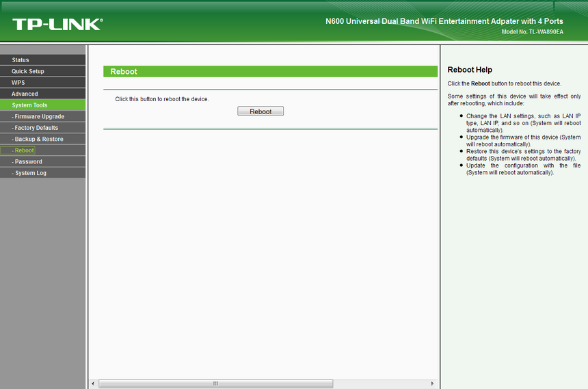The height and width of the screenshot is (389, 588).
Task: Click the horizontal scrollbar thumb
Action: 215,384
